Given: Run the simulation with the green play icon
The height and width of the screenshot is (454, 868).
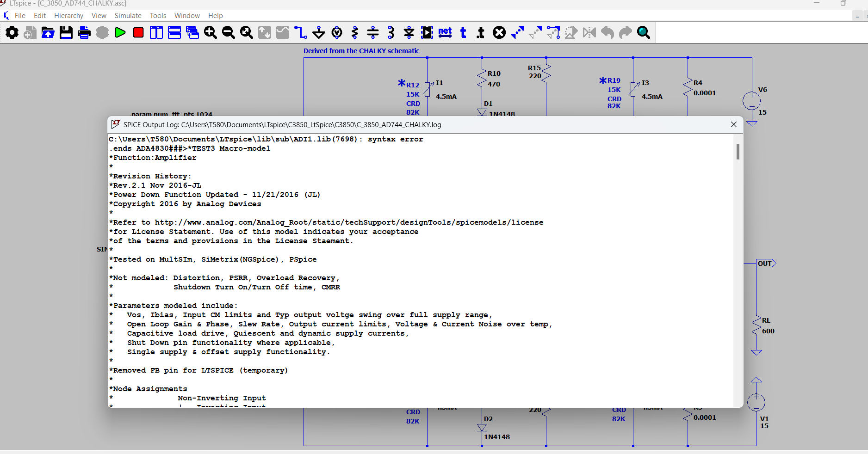Looking at the screenshot, I should pos(120,32).
